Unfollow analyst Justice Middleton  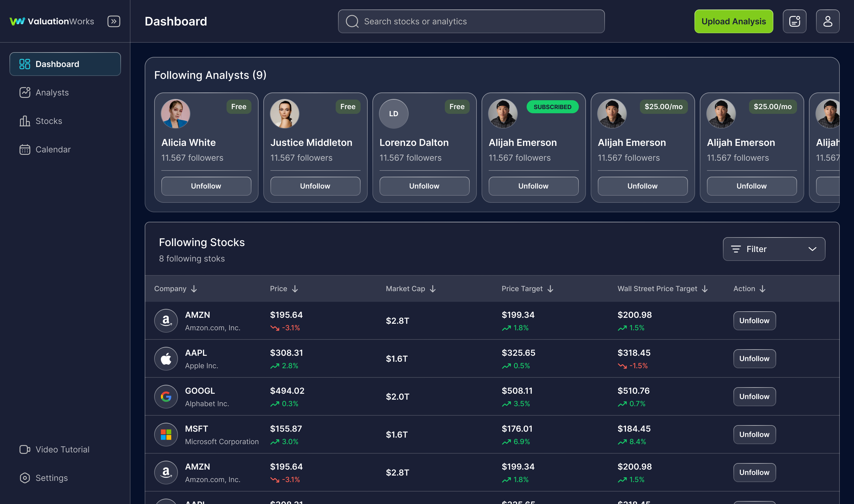click(315, 186)
